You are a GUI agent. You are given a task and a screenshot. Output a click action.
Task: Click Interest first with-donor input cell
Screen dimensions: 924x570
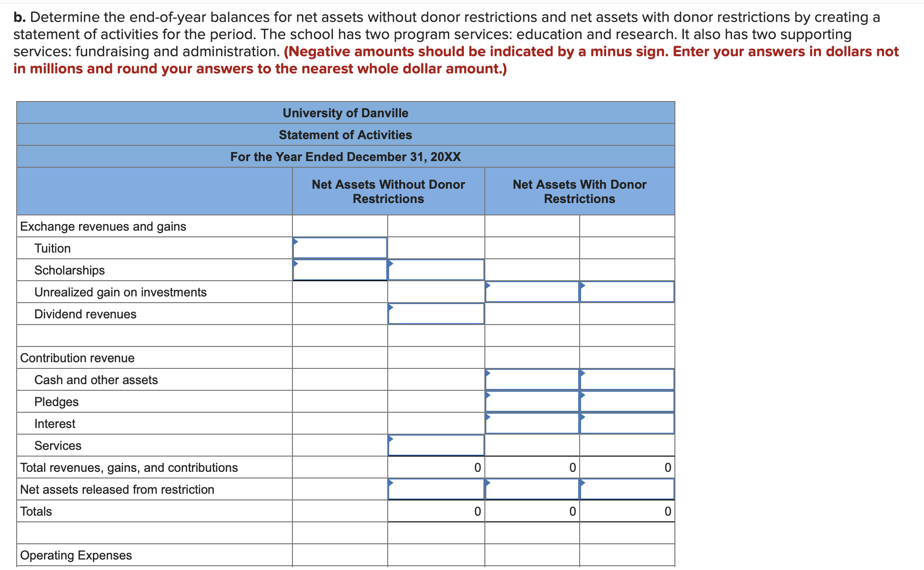(532, 423)
